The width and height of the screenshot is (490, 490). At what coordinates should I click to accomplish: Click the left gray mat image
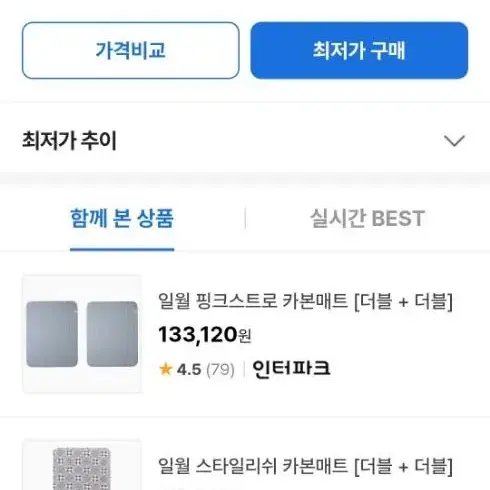coord(52,334)
